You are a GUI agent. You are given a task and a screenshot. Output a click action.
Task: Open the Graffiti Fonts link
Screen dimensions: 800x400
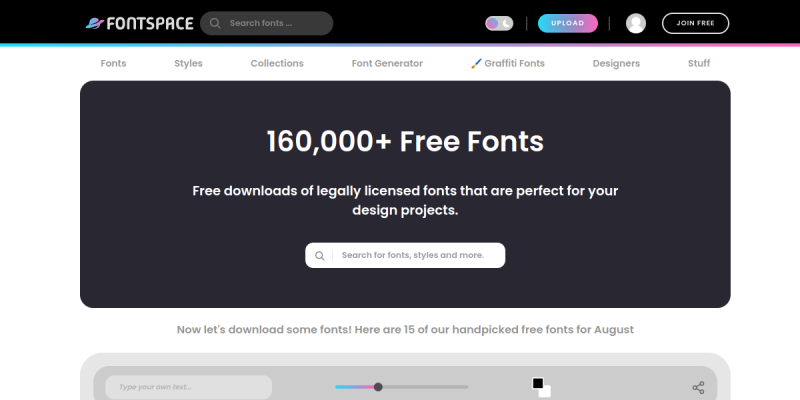[508, 63]
